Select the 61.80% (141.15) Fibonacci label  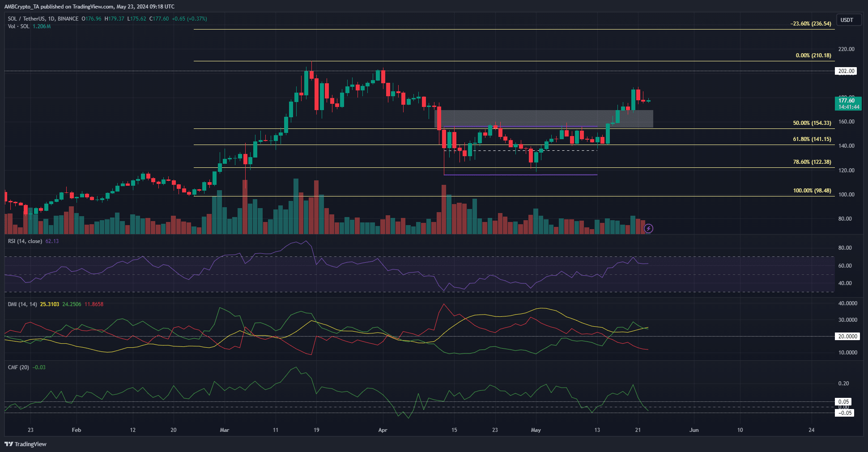point(812,139)
